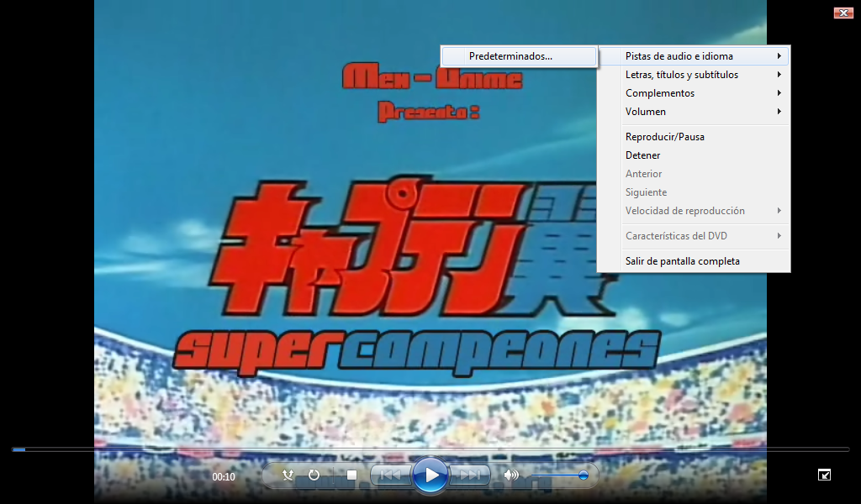
Task: Expand arrow beside Volumen
Action: click(x=779, y=112)
